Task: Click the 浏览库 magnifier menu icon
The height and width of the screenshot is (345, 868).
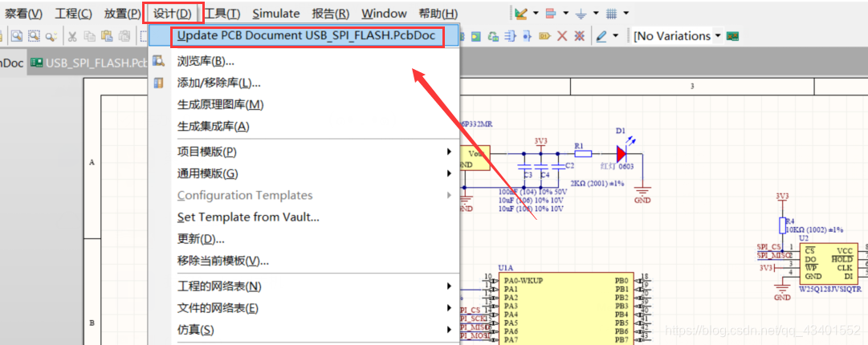Action: (159, 60)
